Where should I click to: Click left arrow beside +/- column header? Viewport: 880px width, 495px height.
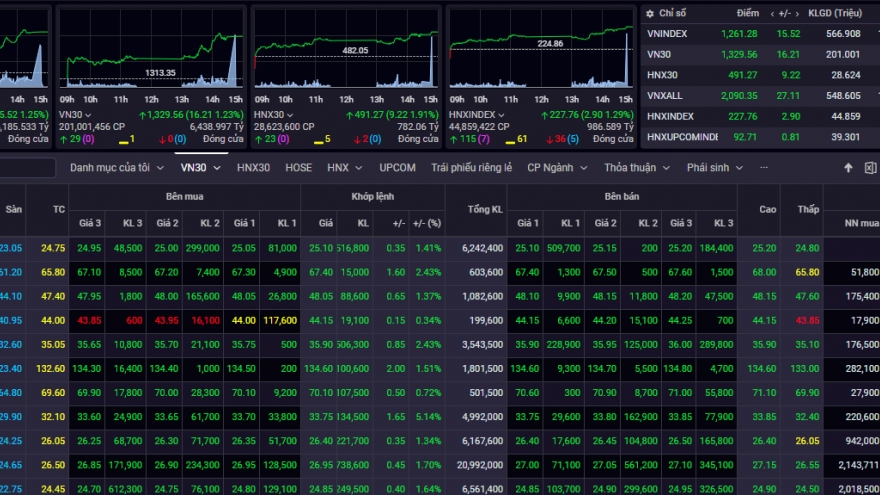click(x=773, y=14)
